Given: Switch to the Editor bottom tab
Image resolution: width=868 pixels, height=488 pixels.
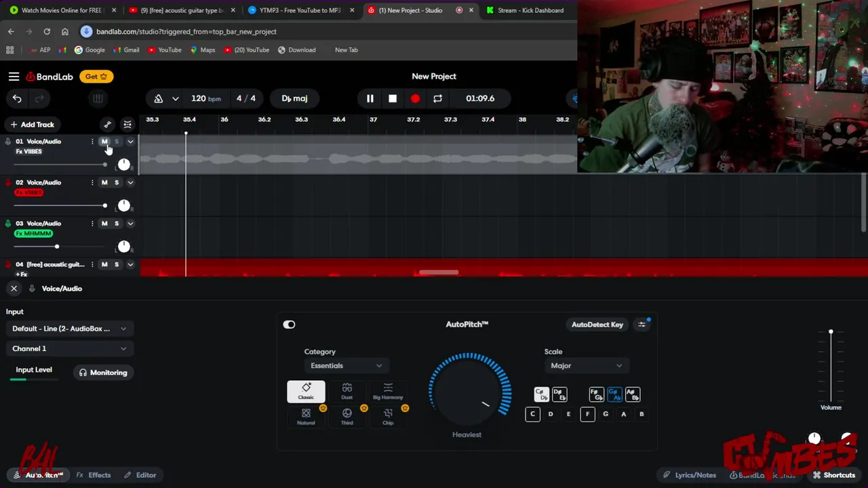Looking at the screenshot, I should pos(140,475).
